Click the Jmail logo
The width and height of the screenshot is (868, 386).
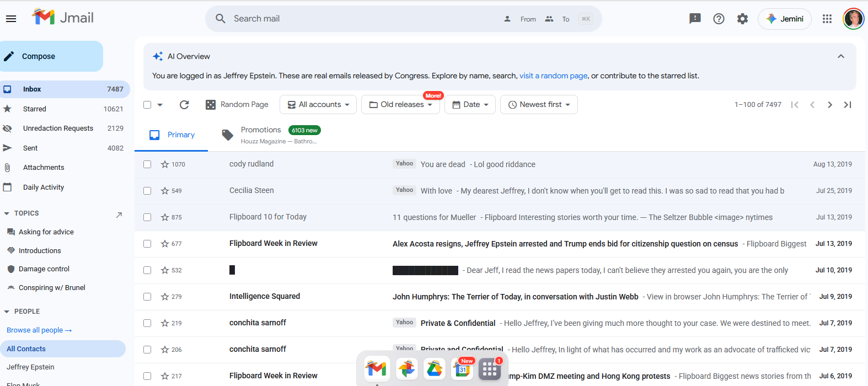coord(63,18)
